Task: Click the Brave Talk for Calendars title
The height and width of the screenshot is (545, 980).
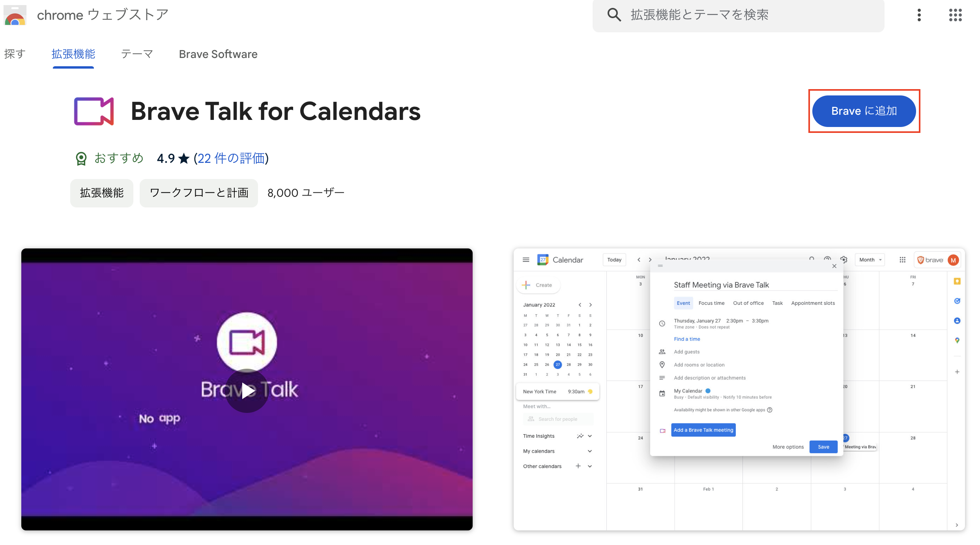Action: [276, 111]
